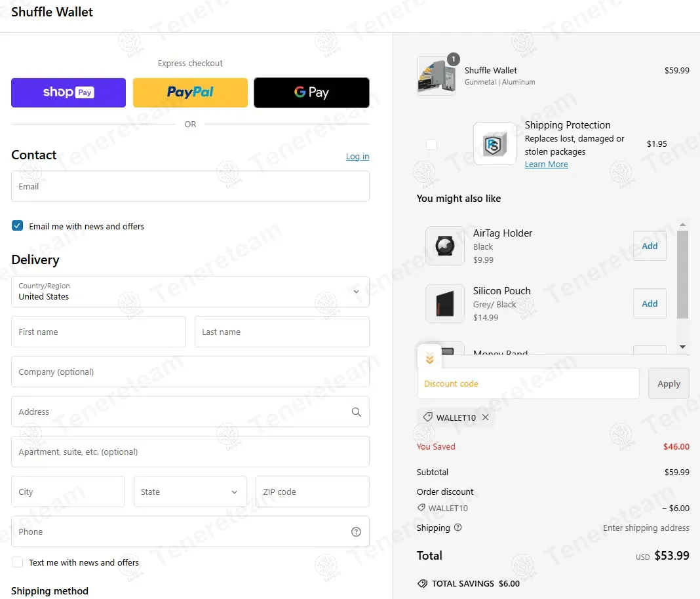The image size is (700, 599).
Task: Click the recommendations scrollbar up arrow
Action: pyautogui.click(x=682, y=225)
